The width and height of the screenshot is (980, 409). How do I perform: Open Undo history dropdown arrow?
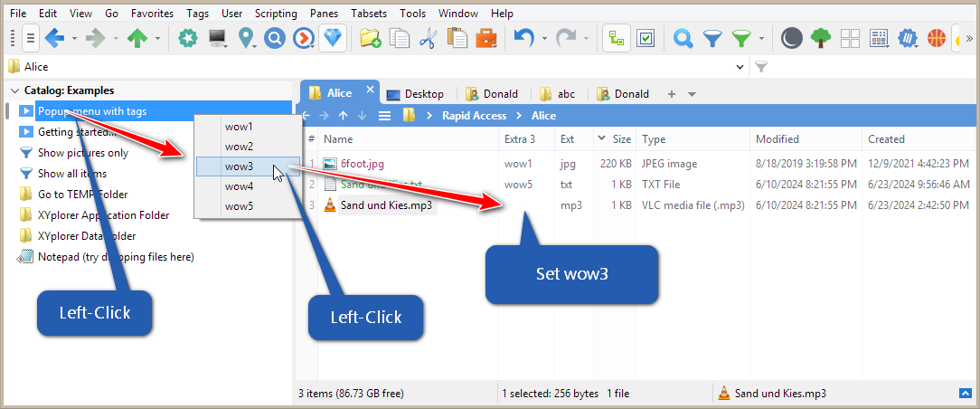point(543,39)
